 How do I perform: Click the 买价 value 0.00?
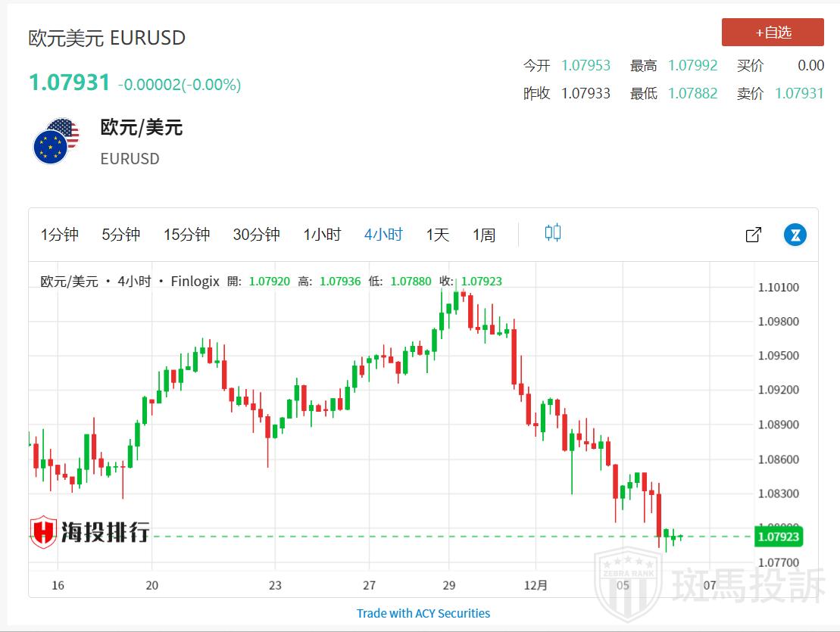810,65
